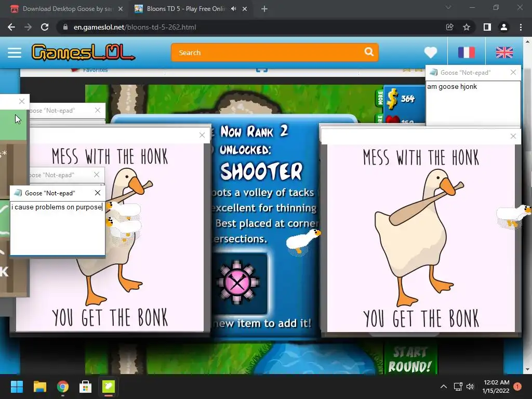Close the left 'Mess with the honk' image window
Image resolution: width=532 pixels, height=399 pixels.
(202, 135)
